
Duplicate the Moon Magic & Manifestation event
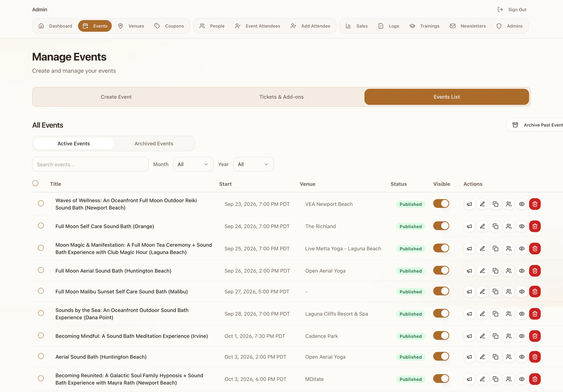[x=496, y=249]
